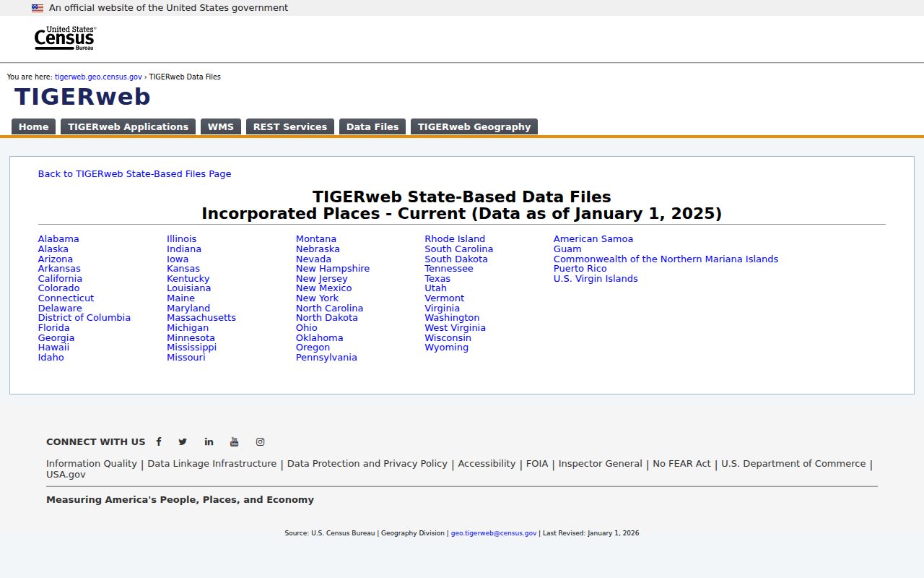Open the Alabama data file link
This screenshot has height=578, width=924.
point(58,239)
